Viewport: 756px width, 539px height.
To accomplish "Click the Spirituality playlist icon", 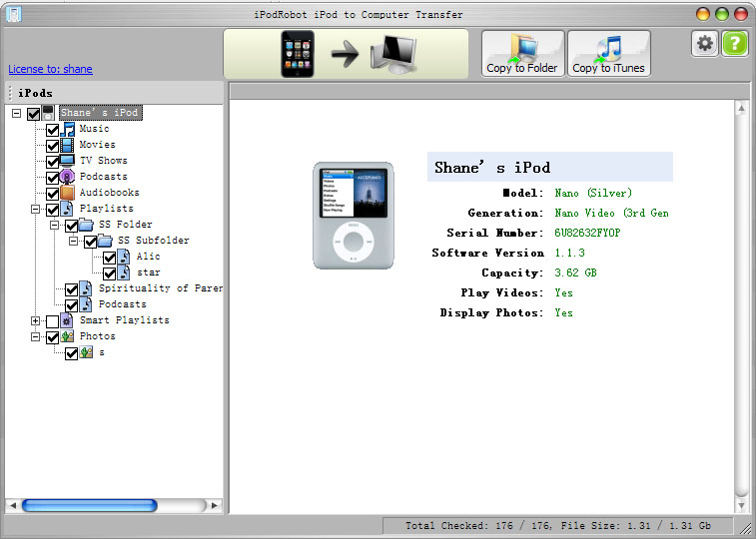I will (86, 288).
